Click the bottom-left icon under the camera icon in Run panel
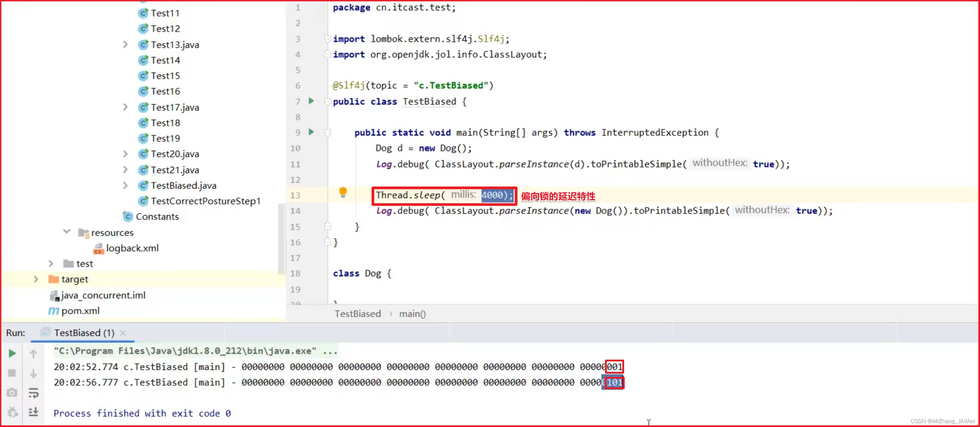 (12, 412)
